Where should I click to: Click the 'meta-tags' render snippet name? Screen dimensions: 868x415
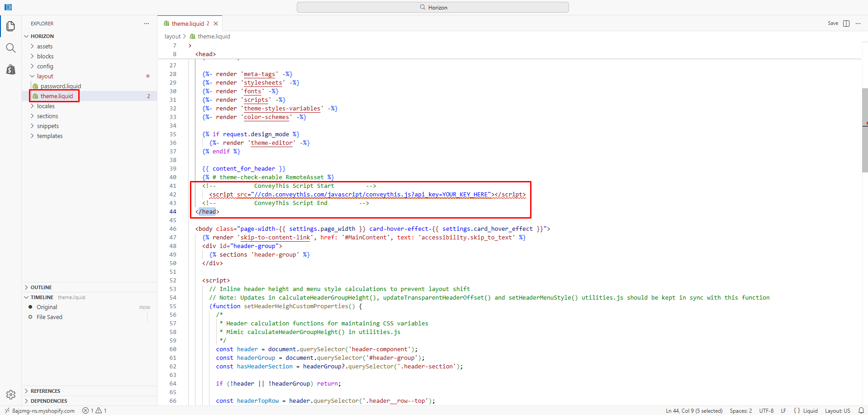point(260,74)
